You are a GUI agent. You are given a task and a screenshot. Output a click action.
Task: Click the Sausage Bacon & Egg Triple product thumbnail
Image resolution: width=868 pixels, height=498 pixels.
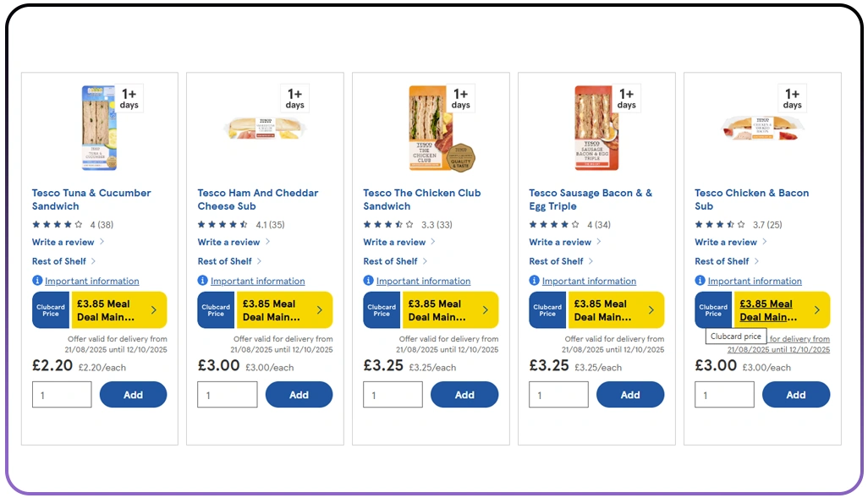click(595, 127)
